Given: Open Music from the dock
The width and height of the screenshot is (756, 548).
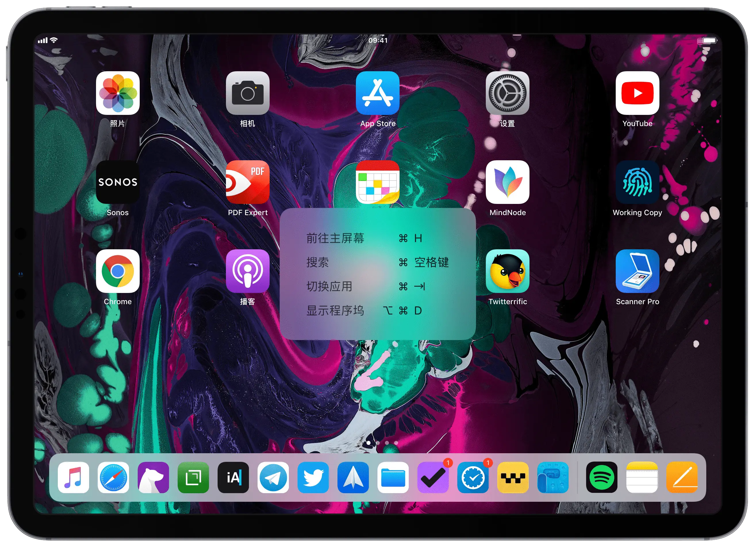Looking at the screenshot, I should 73,477.
